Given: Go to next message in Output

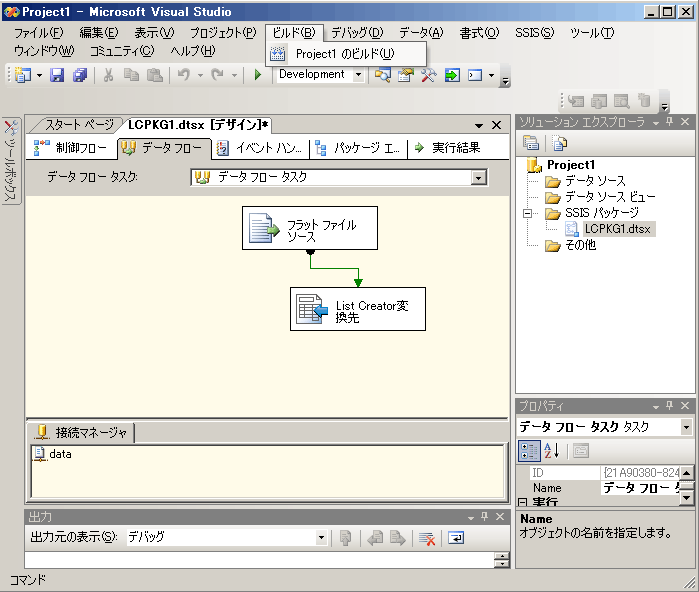Looking at the screenshot, I should (x=398, y=538).
